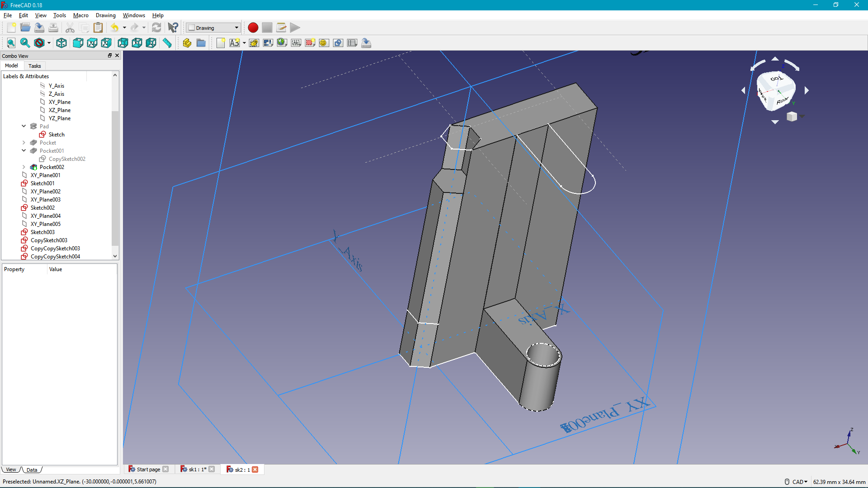Insert a new A3 landscape drawing

pos(234,43)
